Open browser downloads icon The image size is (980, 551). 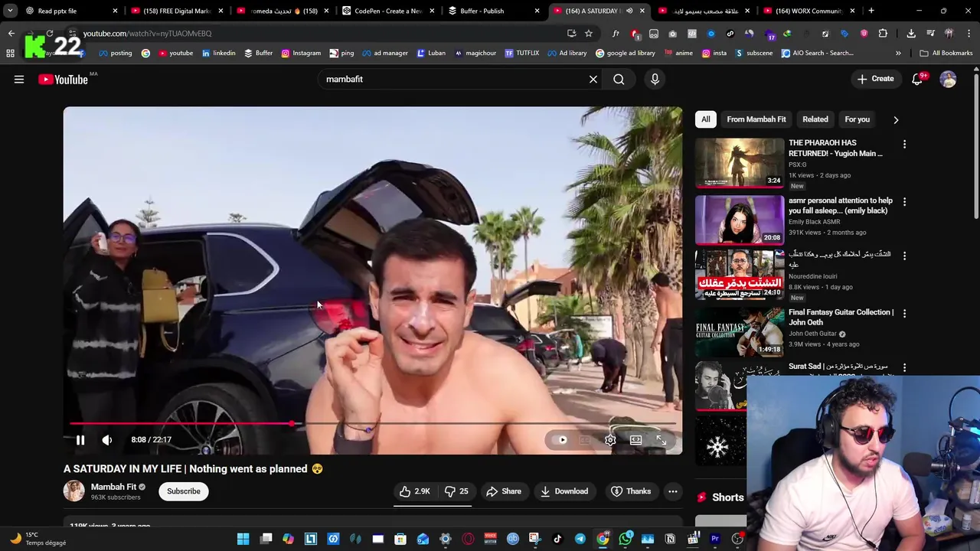pyautogui.click(x=911, y=34)
